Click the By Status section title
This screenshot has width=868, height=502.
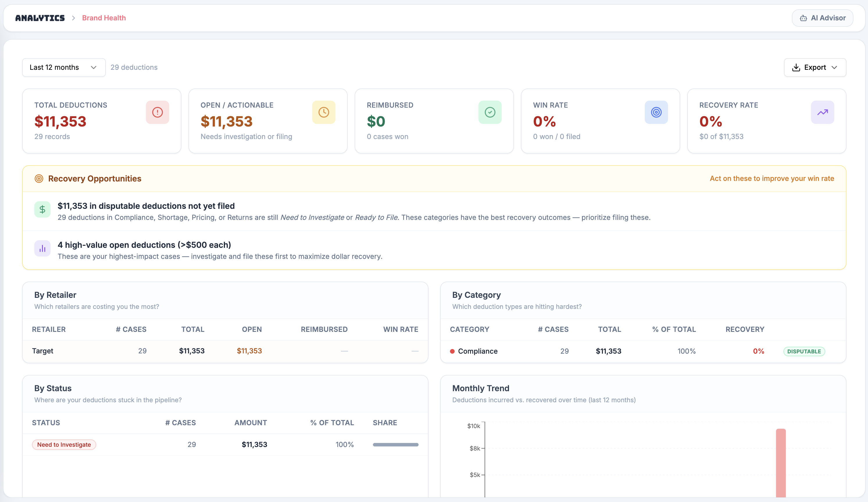point(53,388)
